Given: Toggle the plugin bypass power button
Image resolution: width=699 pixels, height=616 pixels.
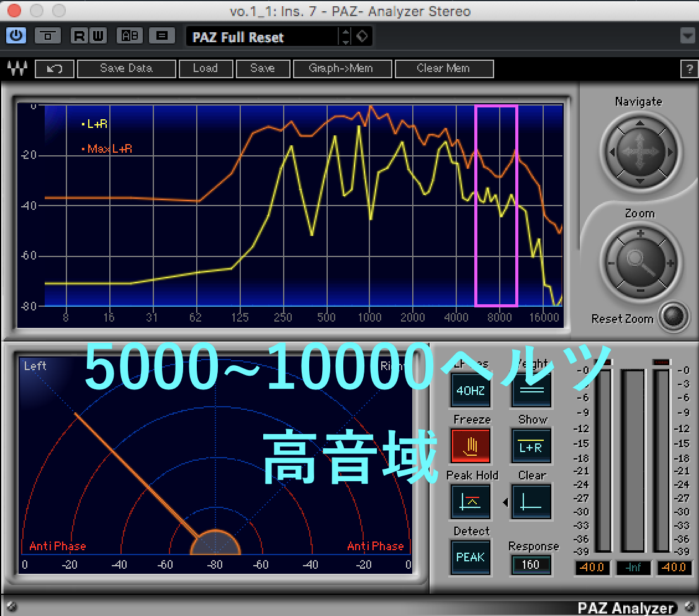Looking at the screenshot, I should (16, 35).
